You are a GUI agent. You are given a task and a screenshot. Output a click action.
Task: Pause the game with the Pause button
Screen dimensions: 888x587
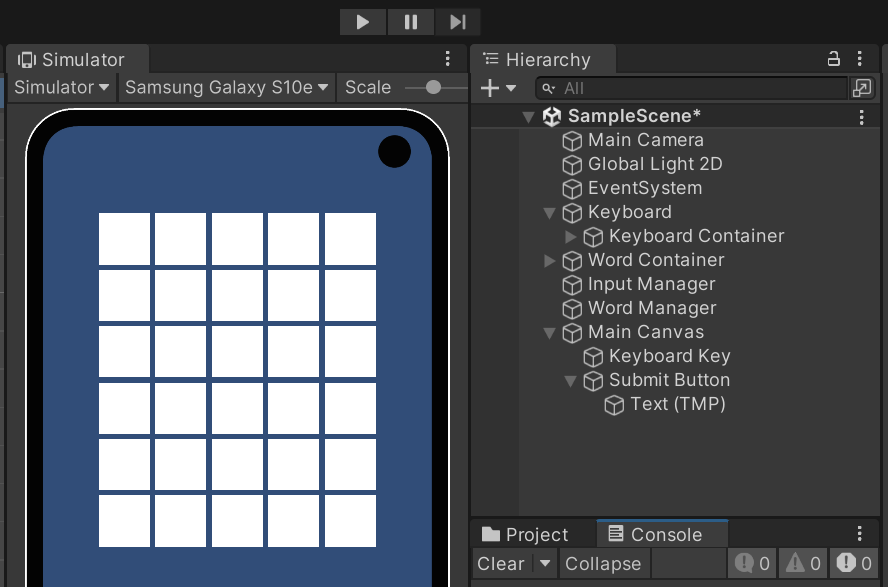pos(411,22)
